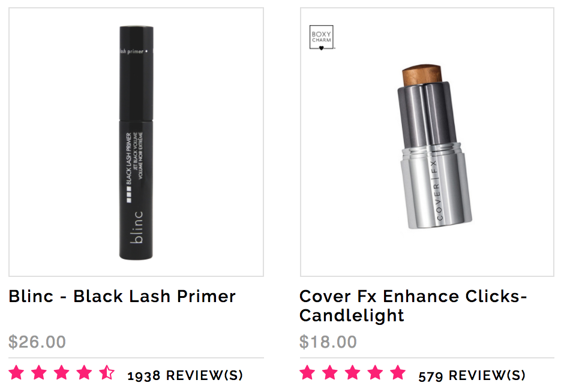Click the first star of Blinc rating
Image resolution: width=564 pixels, height=392 pixels.
[16, 372]
